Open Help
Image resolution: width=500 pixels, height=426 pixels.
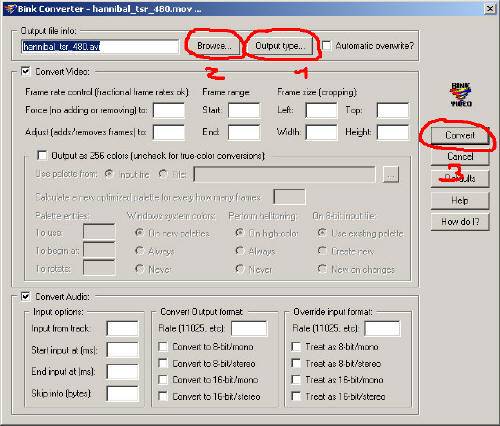[460, 201]
